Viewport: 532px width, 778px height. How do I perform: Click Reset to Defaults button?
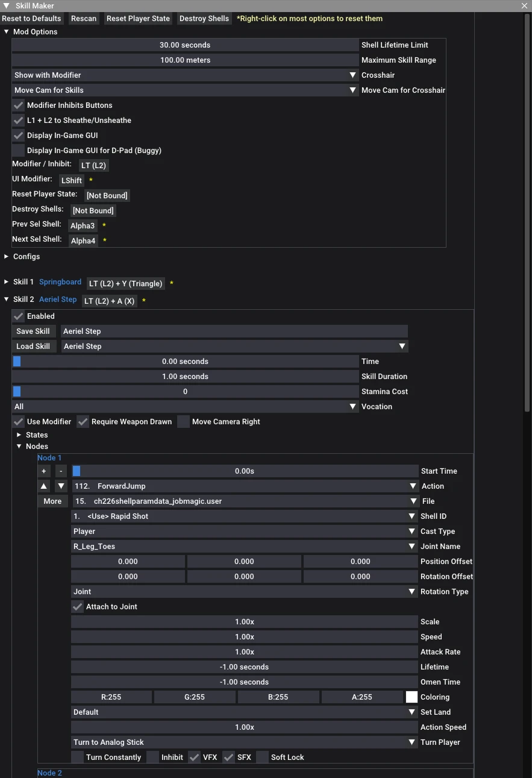(x=32, y=19)
